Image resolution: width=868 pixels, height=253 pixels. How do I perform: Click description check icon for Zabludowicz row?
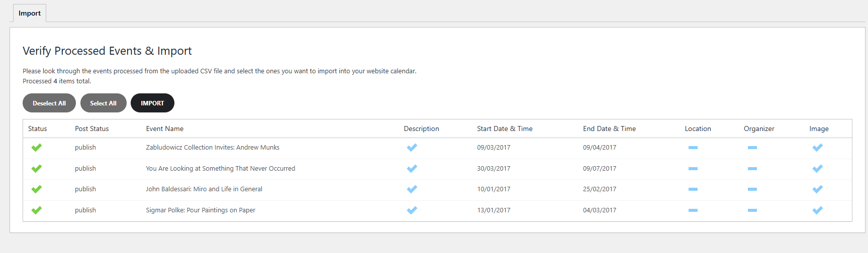[412, 148]
